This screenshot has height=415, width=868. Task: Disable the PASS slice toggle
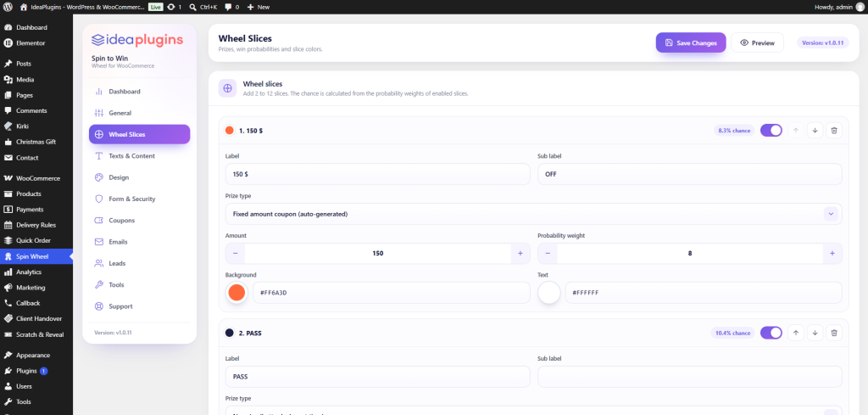(x=771, y=333)
